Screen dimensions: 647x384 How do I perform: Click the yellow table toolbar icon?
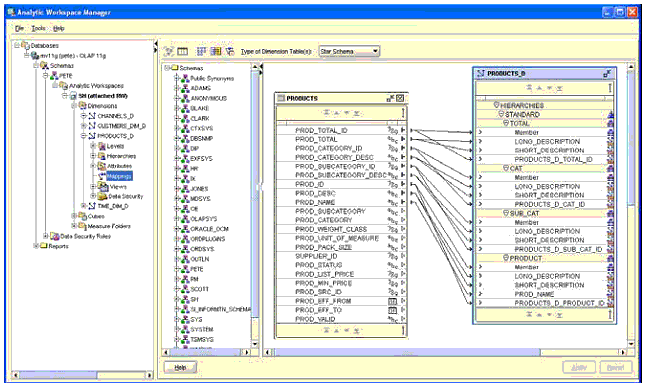[216, 51]
